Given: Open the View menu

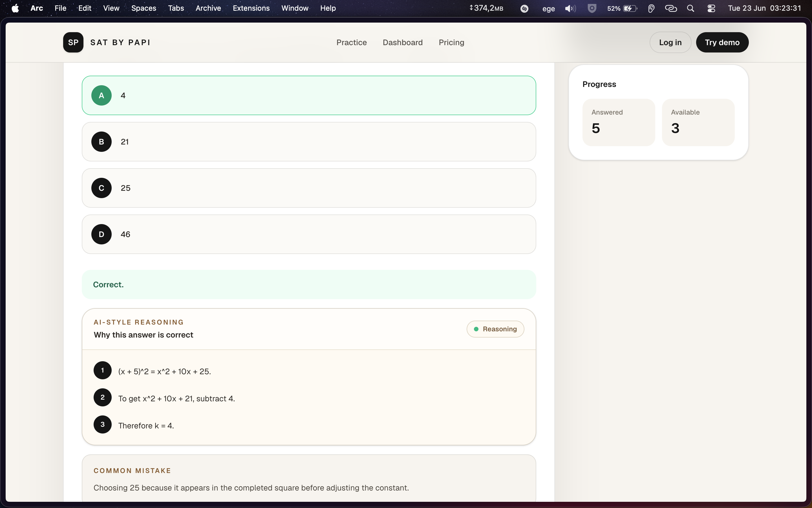Looking at the screenshot, I should pyautogui.click(x=111, y=8).
